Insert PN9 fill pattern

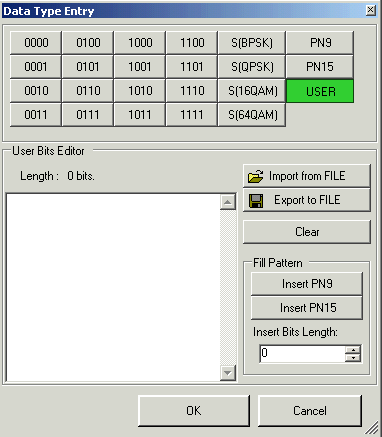point(307,284)
